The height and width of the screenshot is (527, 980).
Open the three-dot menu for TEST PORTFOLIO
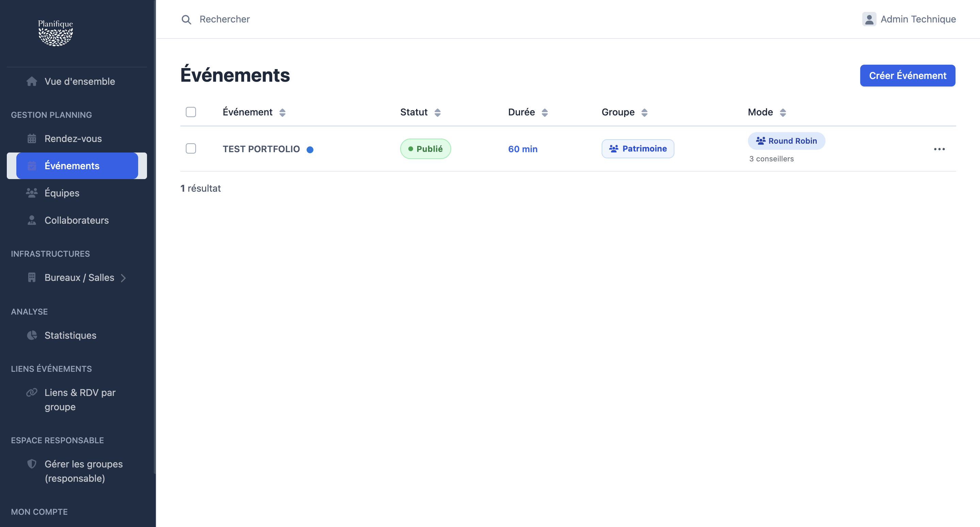click(x=939, y=149)
